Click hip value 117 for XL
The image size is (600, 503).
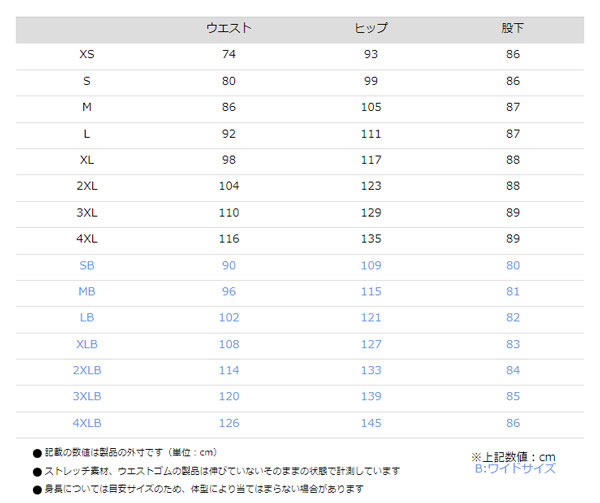point(371,160)
